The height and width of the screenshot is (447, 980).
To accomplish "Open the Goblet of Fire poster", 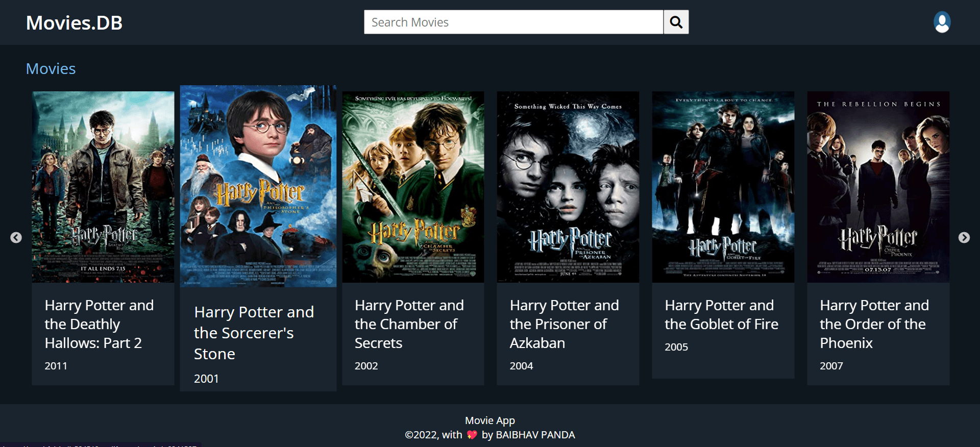I will [723, 187].
